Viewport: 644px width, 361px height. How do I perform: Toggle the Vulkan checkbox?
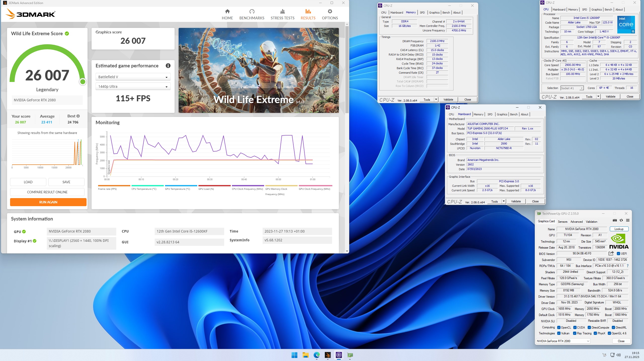click(559, 333)
